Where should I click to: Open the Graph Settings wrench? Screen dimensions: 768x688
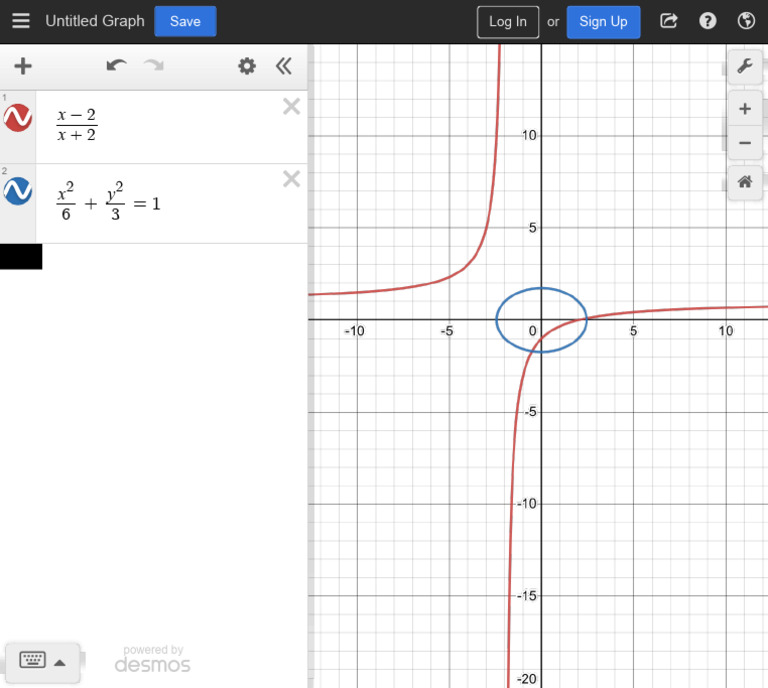tap(745, 66)
